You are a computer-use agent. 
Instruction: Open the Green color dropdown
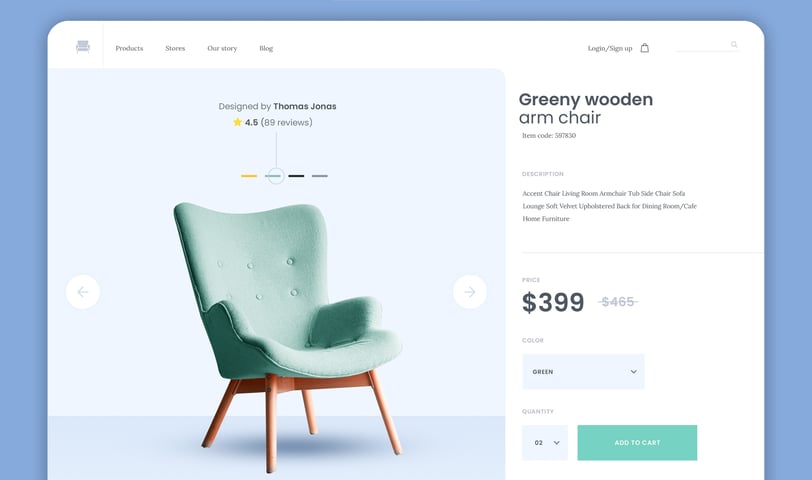(x=583, y=372)
